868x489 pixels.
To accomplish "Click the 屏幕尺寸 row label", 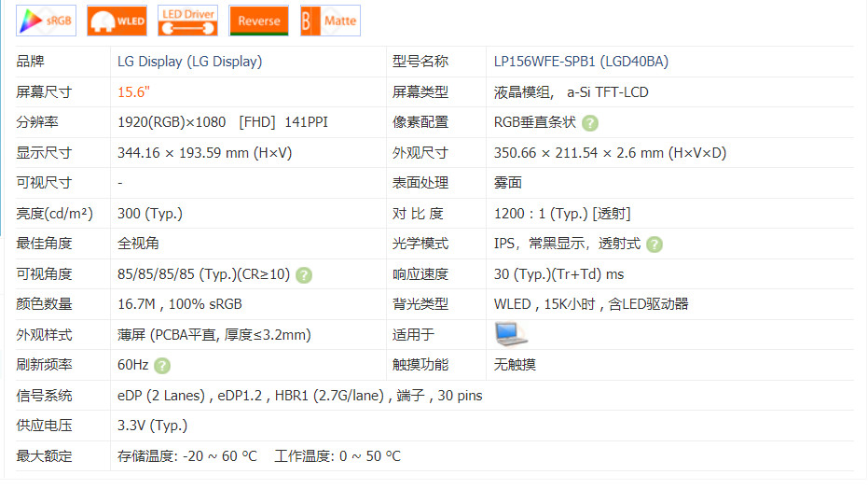I will [x=44, y=92].
